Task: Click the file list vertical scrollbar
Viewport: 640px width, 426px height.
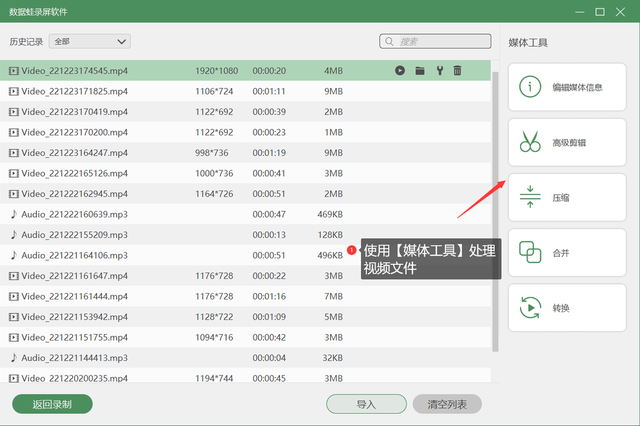Action: pyautogui.click(x=496, y=211)
